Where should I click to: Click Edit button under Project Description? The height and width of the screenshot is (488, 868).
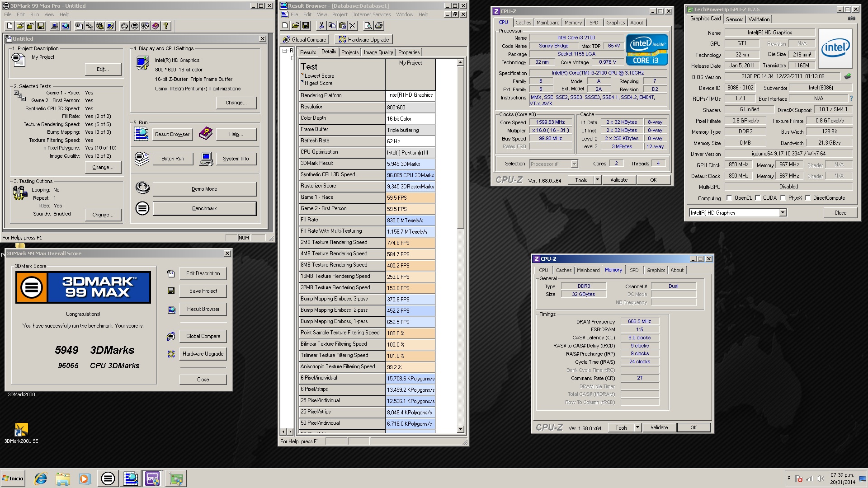coord(103,69)
